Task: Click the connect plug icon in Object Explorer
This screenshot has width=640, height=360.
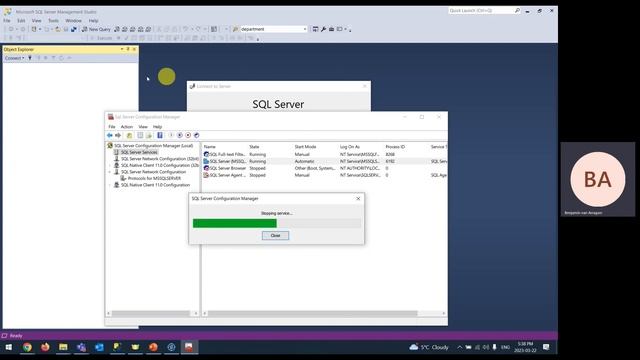Action: 30,58
